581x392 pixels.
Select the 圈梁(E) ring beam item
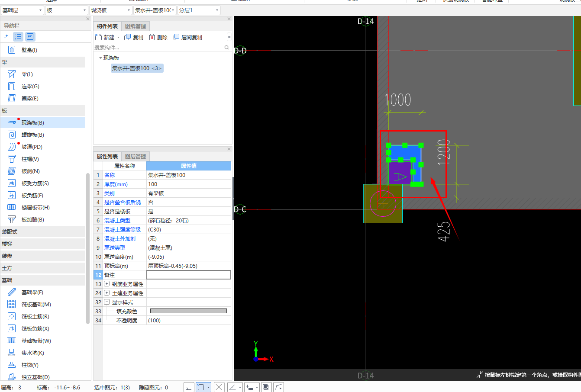(42, 99)
